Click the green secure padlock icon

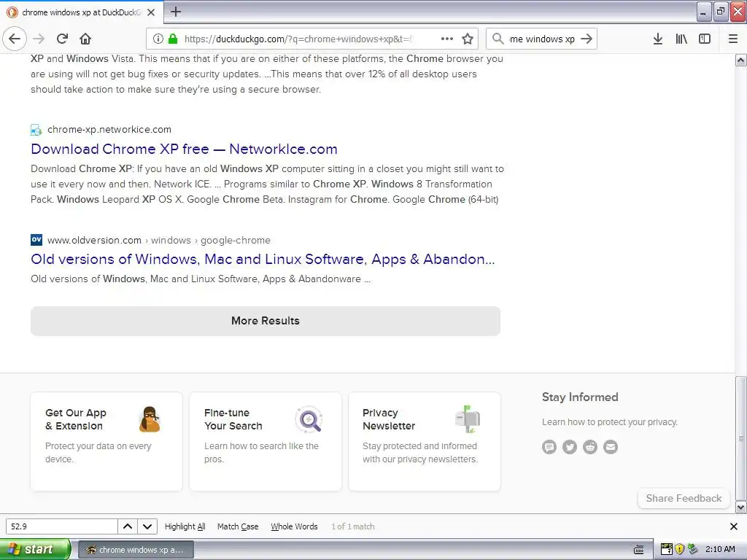click(x=173, y=39)
